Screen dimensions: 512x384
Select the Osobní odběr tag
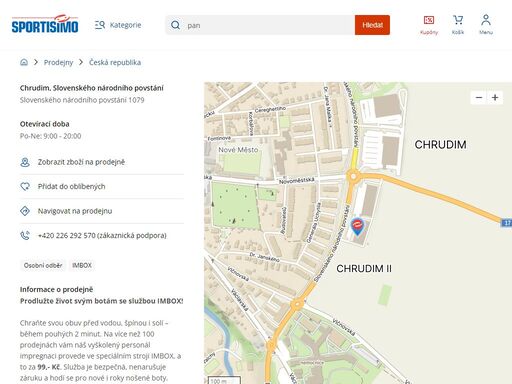[43, 265]
